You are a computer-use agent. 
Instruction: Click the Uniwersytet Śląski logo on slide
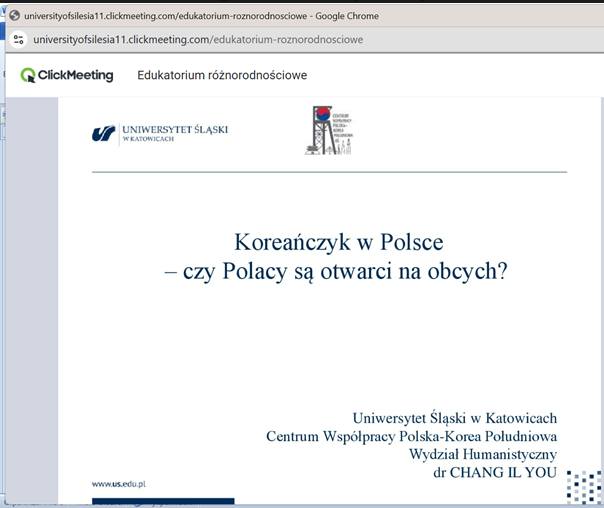[x=160, y=134]
